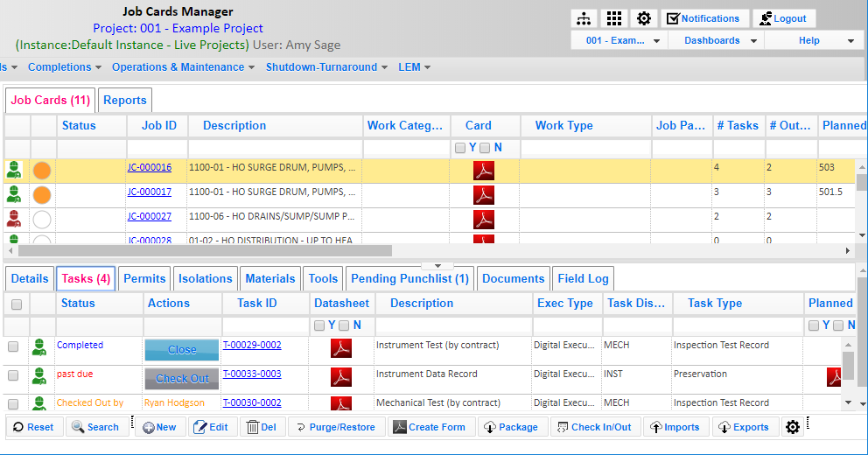Screen dimensions: 868x455
Task: Click Check Out button for T-00033-0003
Action: point(182,379)
